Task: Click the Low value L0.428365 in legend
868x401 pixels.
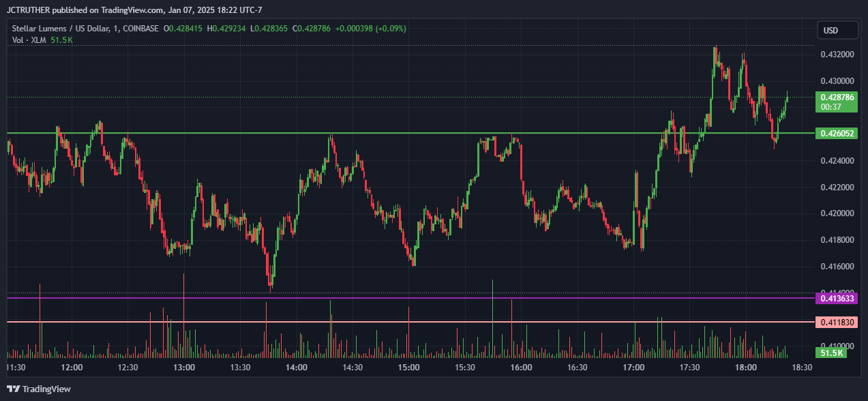Action: click(x=270, y=29)
